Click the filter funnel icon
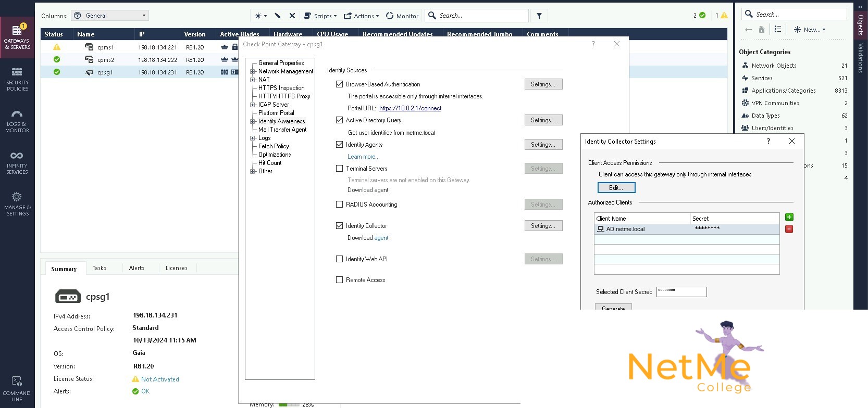The image size is (868, 408). click(x=539, y=16)
